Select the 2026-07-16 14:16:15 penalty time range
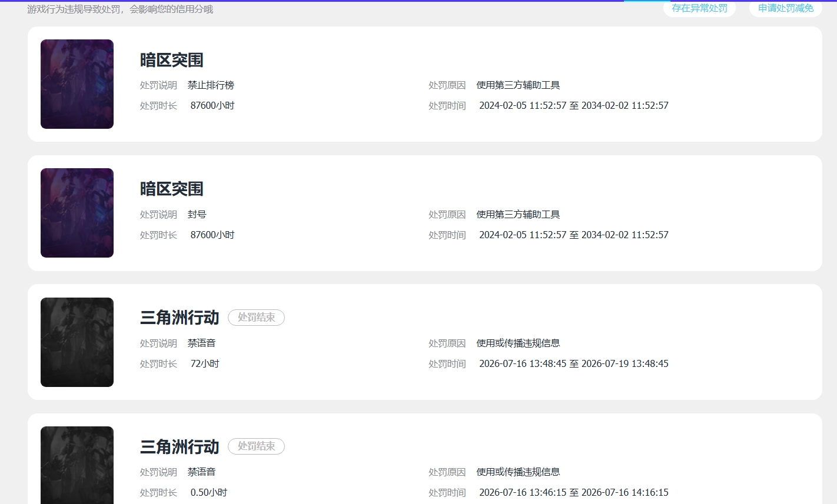This screenshot has width=837, height=504. click(574, 493)
